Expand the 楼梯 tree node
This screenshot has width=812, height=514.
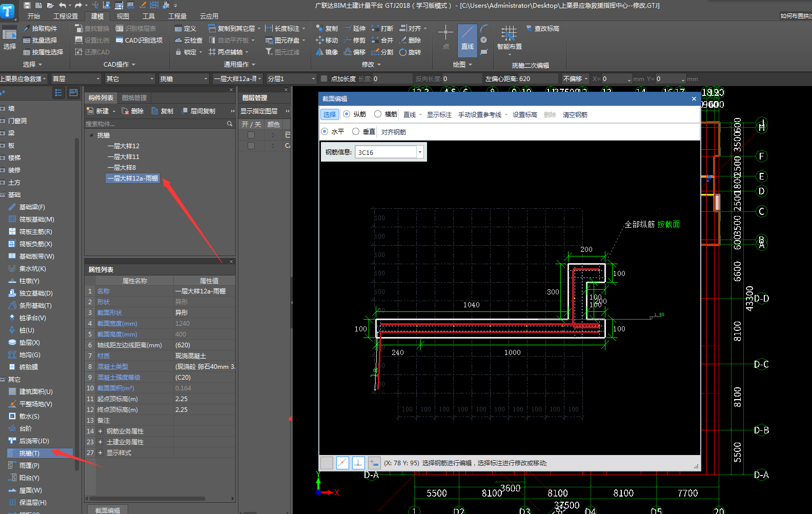click(3, 158)
